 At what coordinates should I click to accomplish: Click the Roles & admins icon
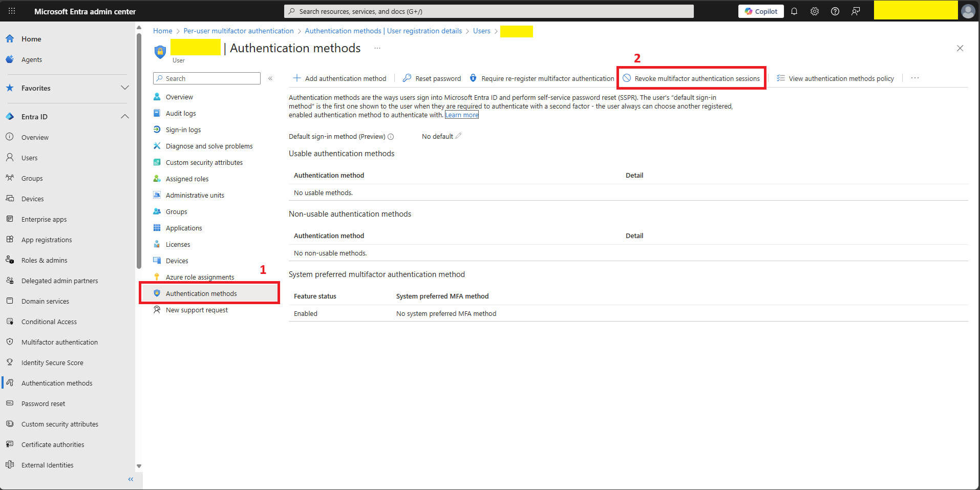coord(10,260)
